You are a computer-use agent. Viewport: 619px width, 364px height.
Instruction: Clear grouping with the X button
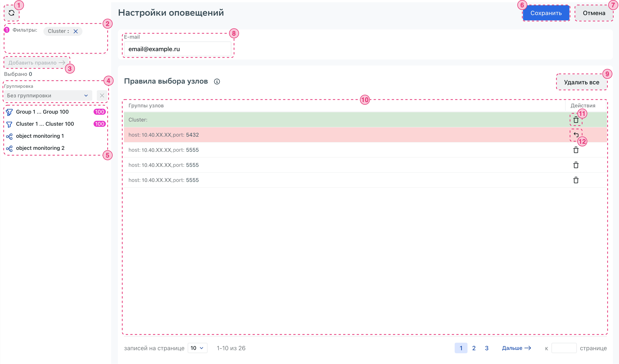[102, 95]
